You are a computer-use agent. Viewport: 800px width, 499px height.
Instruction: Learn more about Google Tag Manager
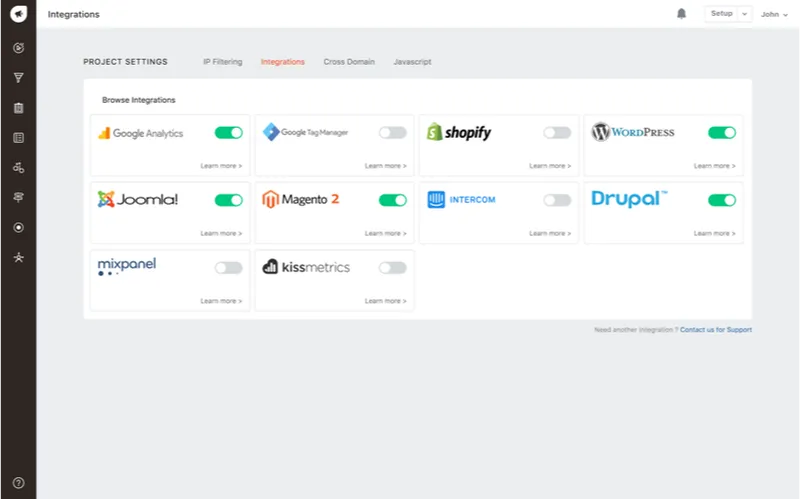coord(385,166)
